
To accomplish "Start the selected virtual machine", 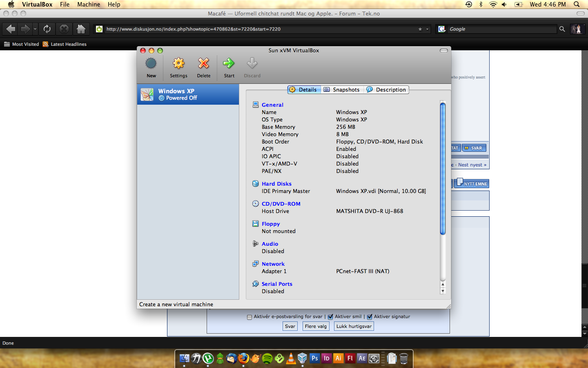I will 229,67.
